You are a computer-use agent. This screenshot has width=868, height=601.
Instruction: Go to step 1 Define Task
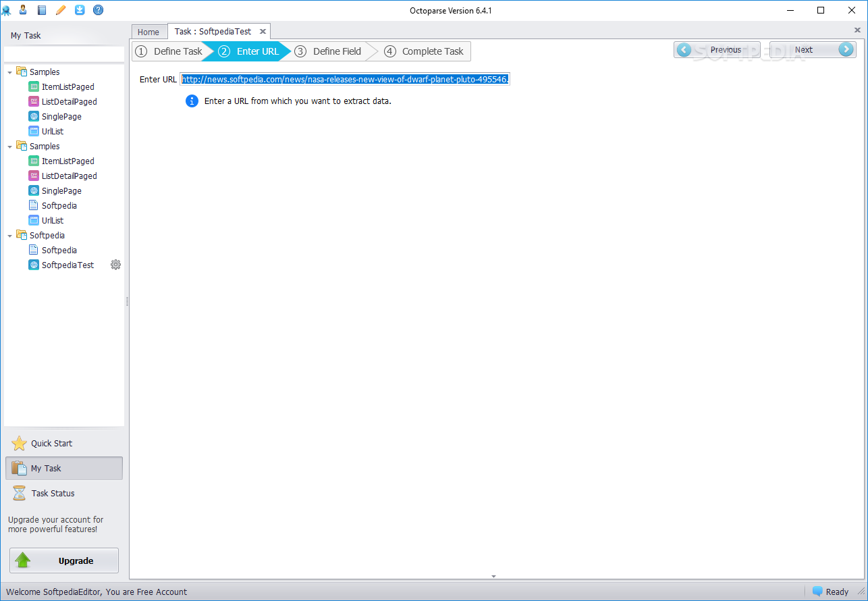169,51
